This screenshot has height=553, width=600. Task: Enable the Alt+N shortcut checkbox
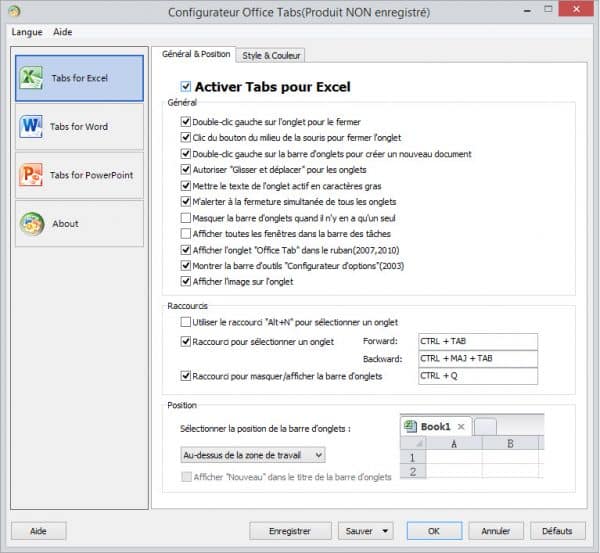[x=186, y=322]
